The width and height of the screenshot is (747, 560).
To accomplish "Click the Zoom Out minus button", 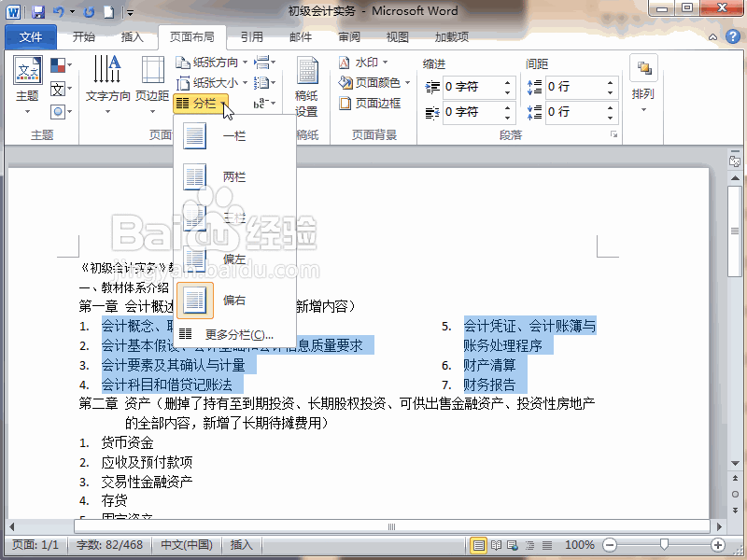I will (x=610, y=545).
